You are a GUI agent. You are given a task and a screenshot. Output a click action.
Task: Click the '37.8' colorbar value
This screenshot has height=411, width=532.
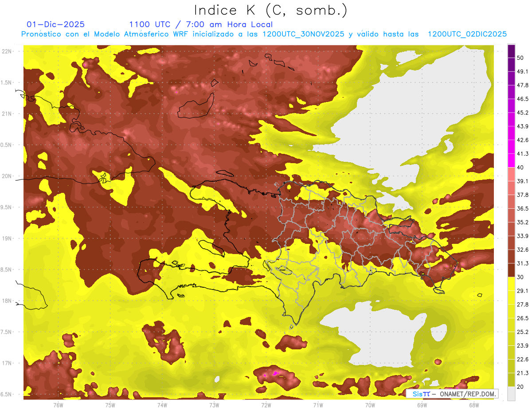tap(524, 195)
